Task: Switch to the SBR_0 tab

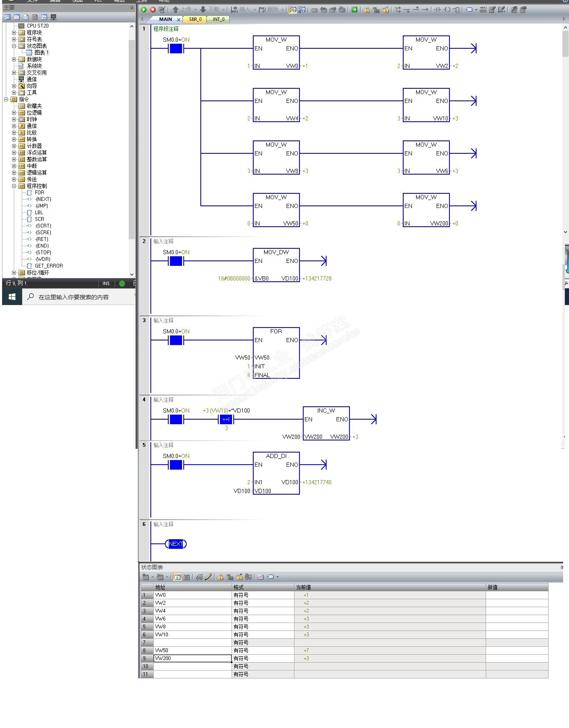Action: (x=195, y=19)
